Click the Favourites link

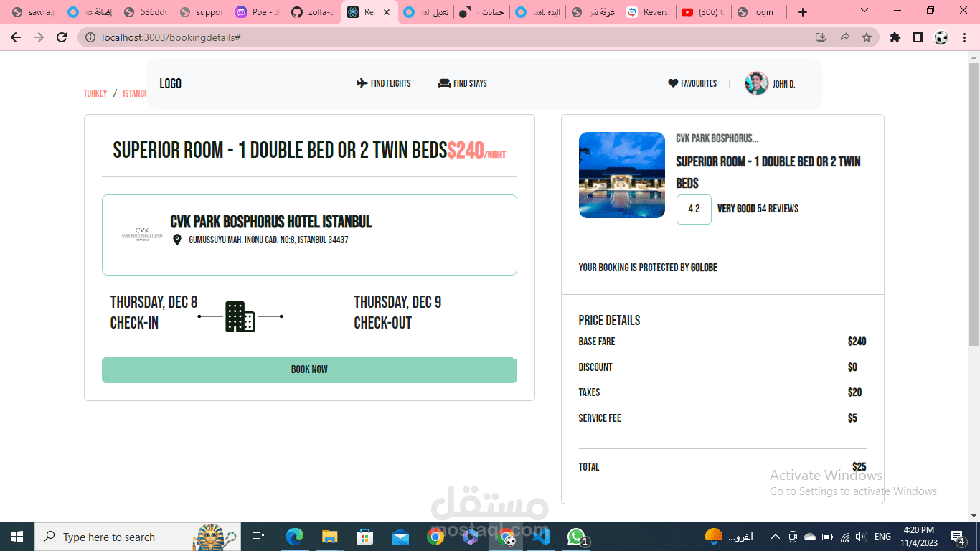(692, 83)
